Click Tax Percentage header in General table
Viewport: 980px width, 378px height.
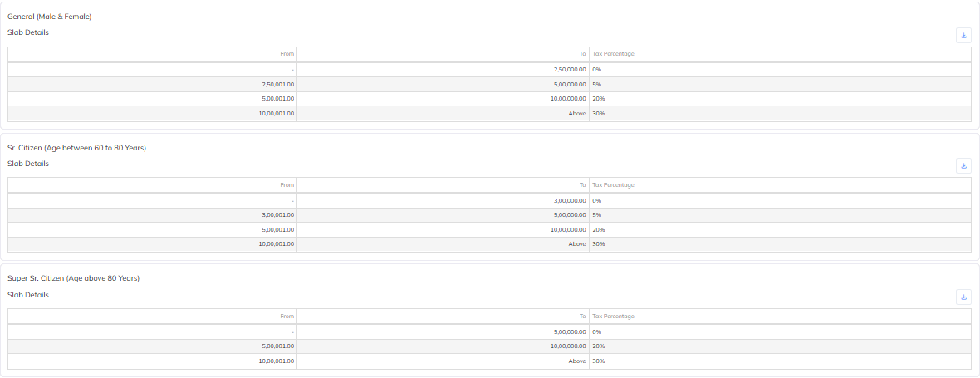[x=780, y=54]
